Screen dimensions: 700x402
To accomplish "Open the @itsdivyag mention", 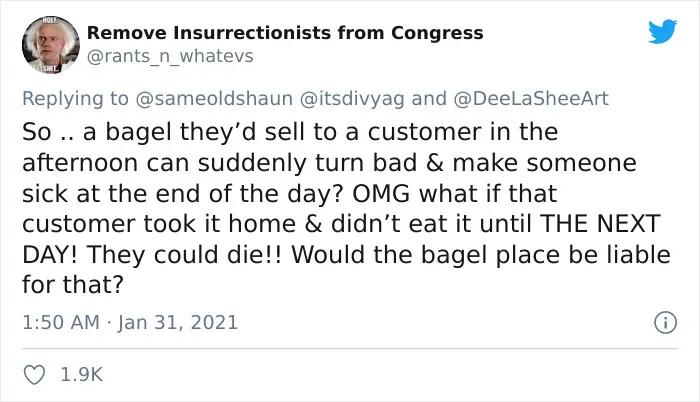I will 352,98.
